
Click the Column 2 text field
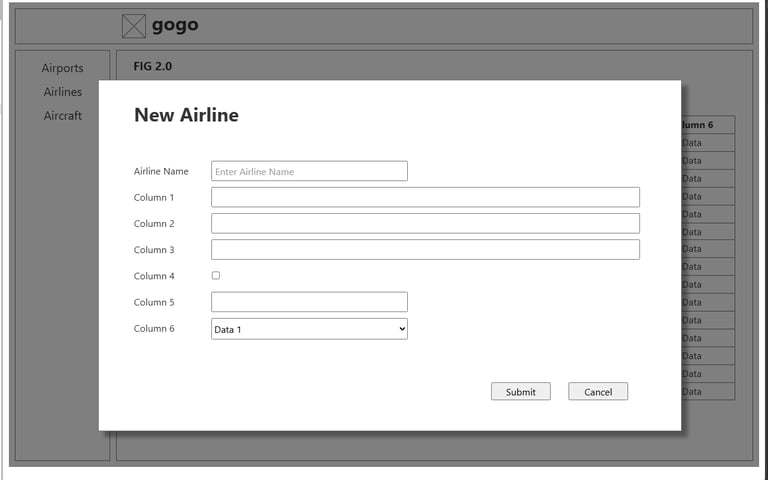425,223
